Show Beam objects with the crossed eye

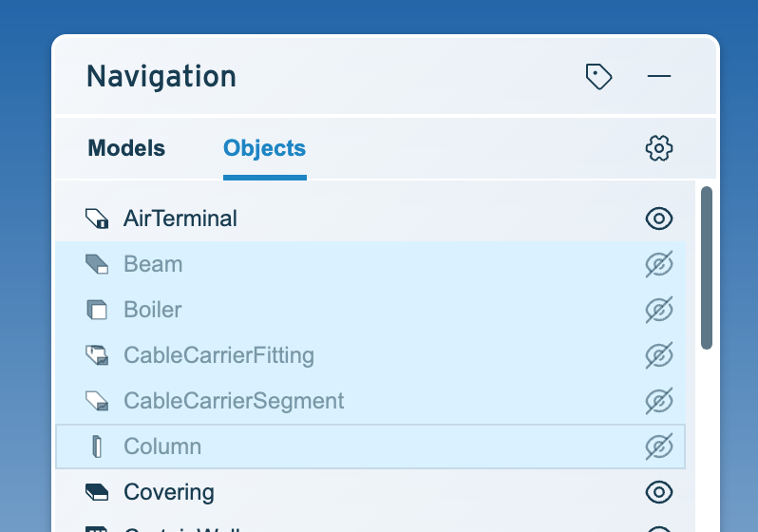659,264
